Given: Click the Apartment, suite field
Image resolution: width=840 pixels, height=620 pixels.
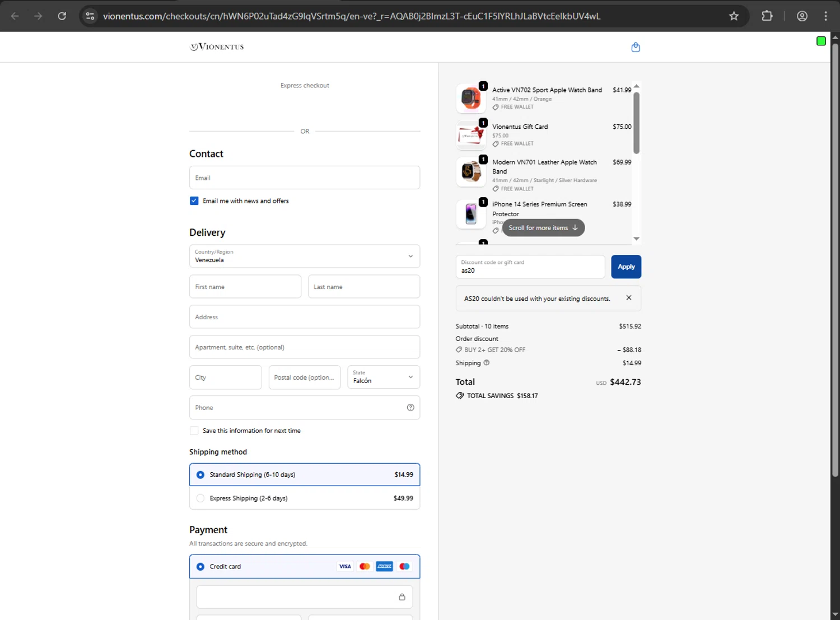Looking at the screenshot, I should coord(305,347).
